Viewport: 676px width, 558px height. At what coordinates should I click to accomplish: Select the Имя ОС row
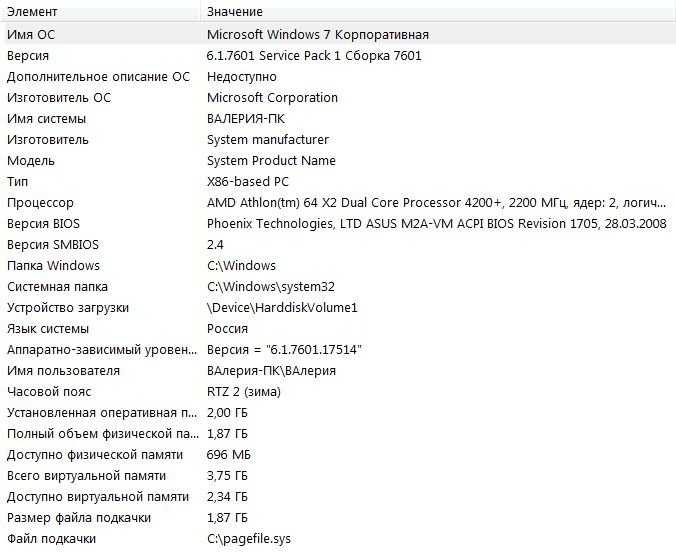338,34
